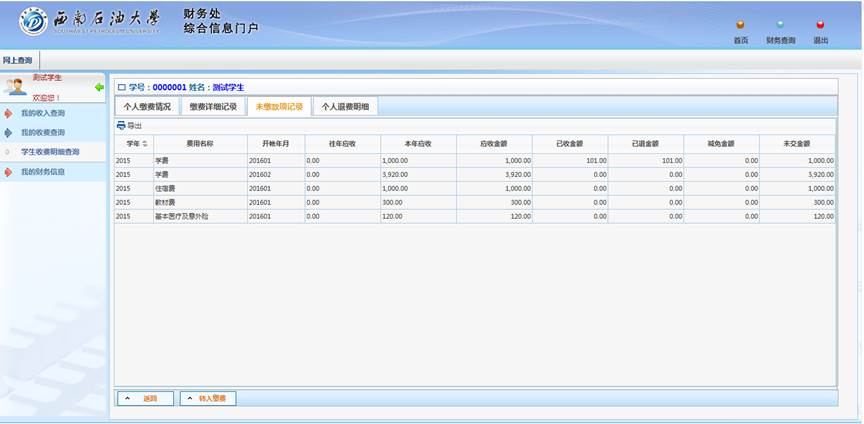Image resolution: width=864 pixels, height=424 pixels.
Task: Click the printer 导出 export icon
Action: coord(121,126)
